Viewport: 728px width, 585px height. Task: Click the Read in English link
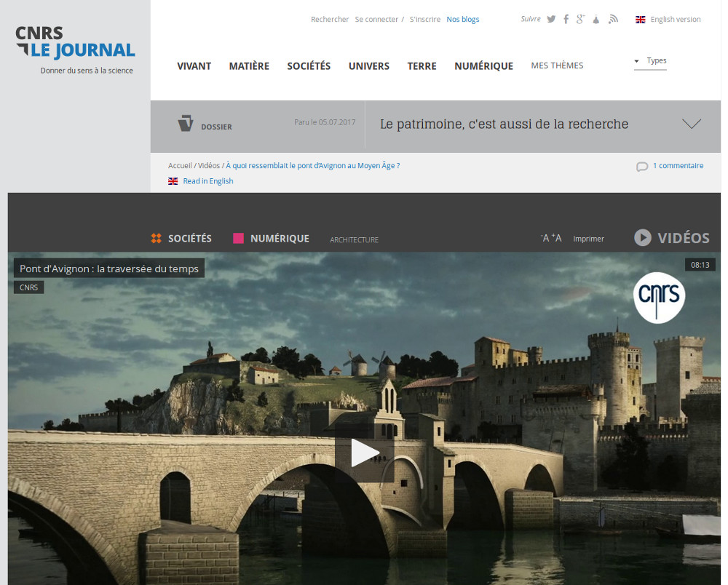pyautogui.click(x=207, y=181)
